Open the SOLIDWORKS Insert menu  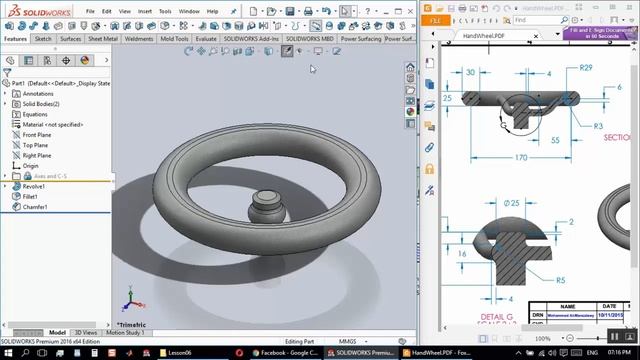(144, 11)
